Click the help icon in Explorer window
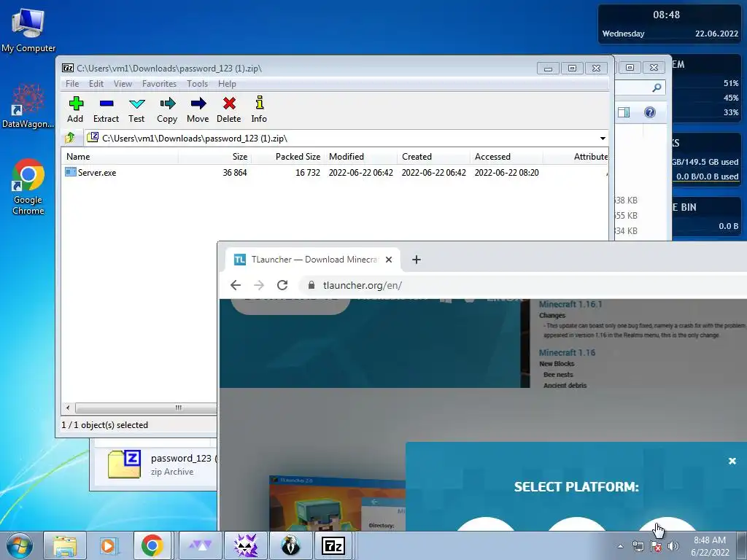Screen dimensions: 747x560 pos(650,112)
